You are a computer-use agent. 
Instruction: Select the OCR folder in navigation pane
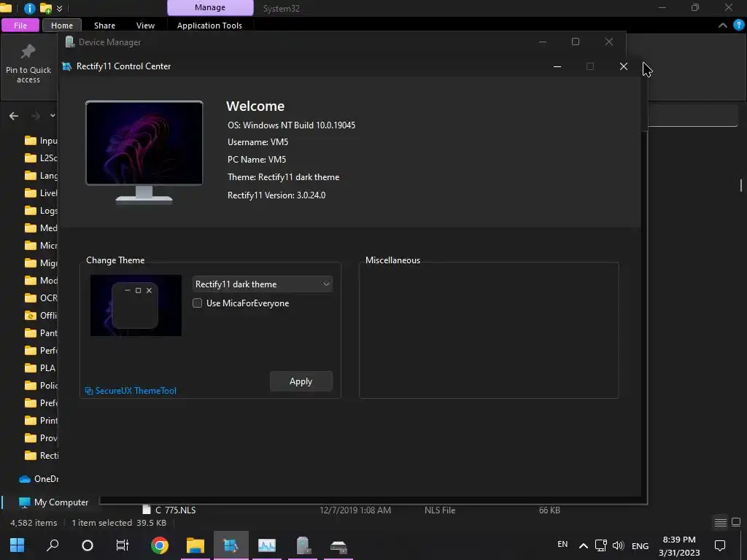click(41, 298)
